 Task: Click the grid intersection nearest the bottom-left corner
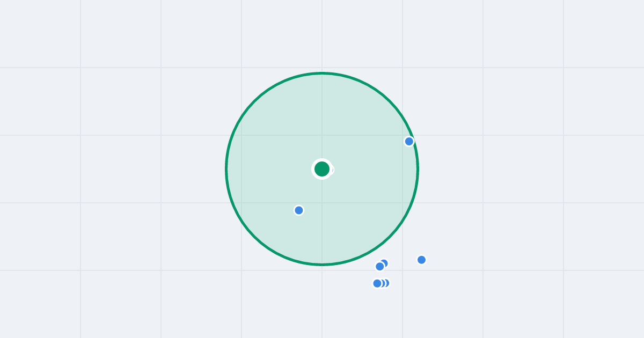pos(80,270)
